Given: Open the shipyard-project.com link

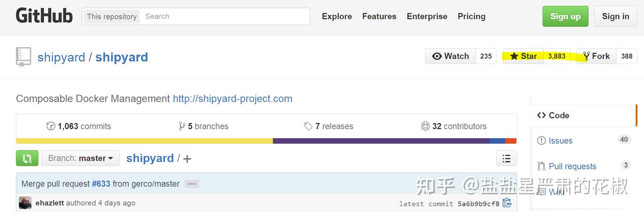Looking at the screenshot, I should click(232, 99).
